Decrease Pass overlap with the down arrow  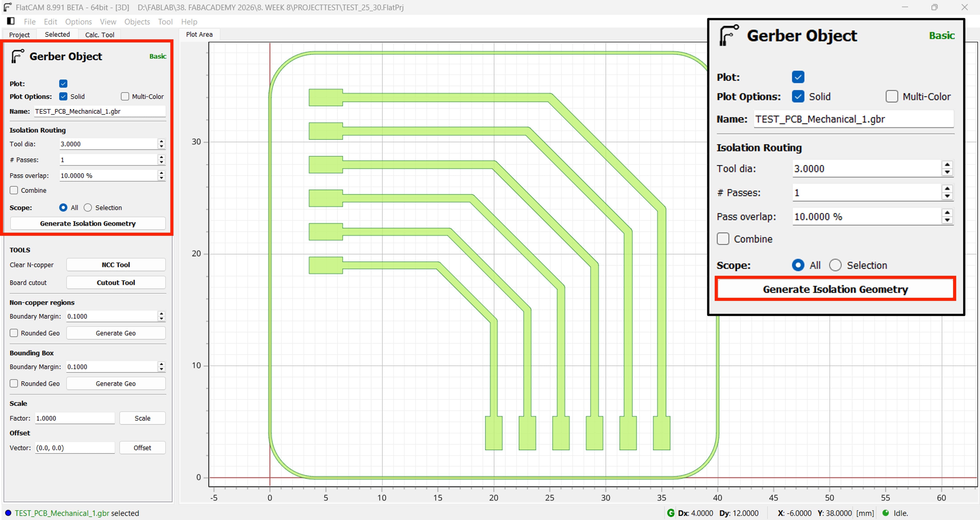pos(161,178)
